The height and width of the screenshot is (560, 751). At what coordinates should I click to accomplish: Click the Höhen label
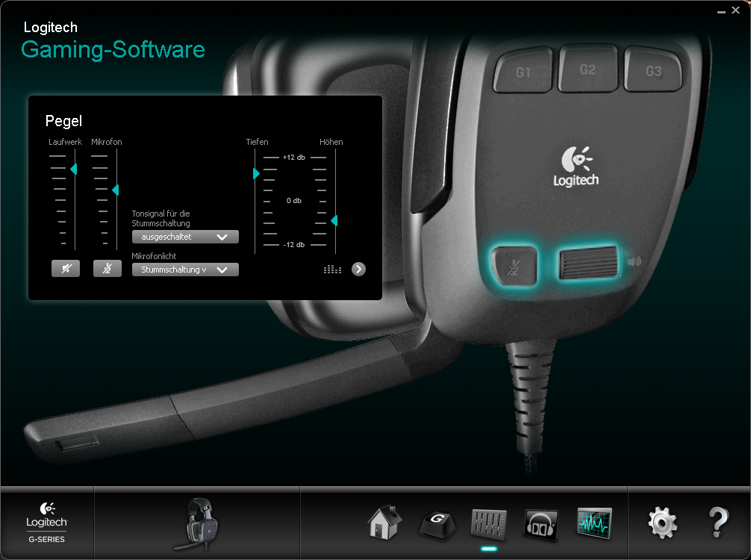(331, 142)
